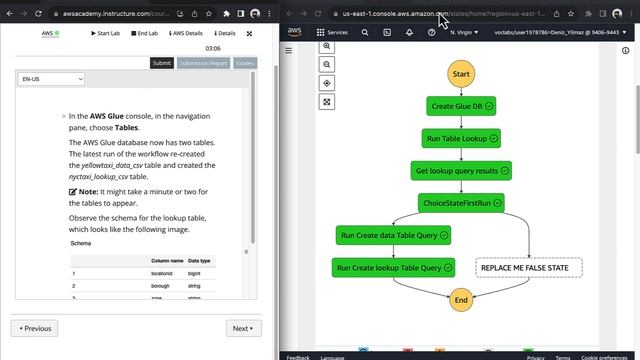
Task: Bookmark the AWS Academy page with star
Action: (x=209, y=13)
